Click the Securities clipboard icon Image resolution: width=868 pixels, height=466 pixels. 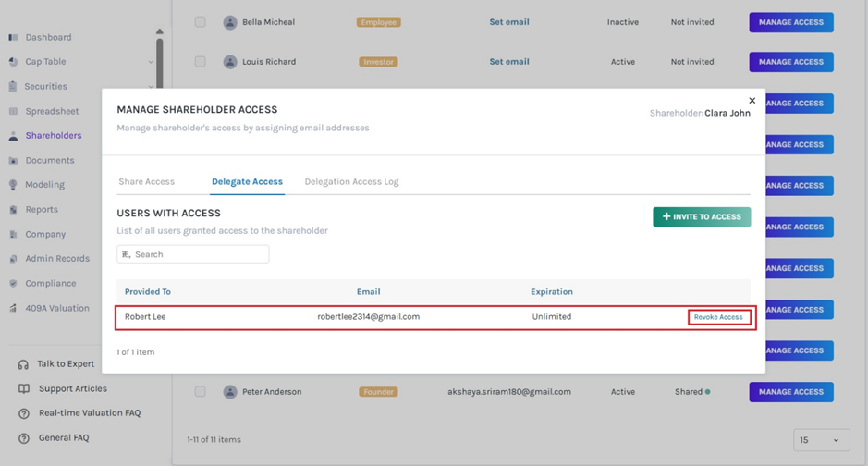point(13,86)
